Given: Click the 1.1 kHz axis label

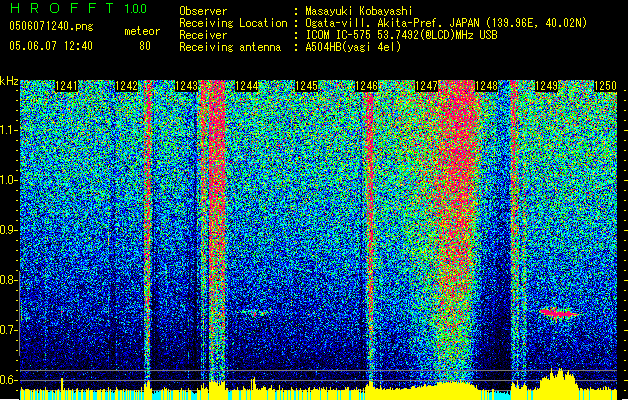Looking at the screenshot, I should (9, 130).
